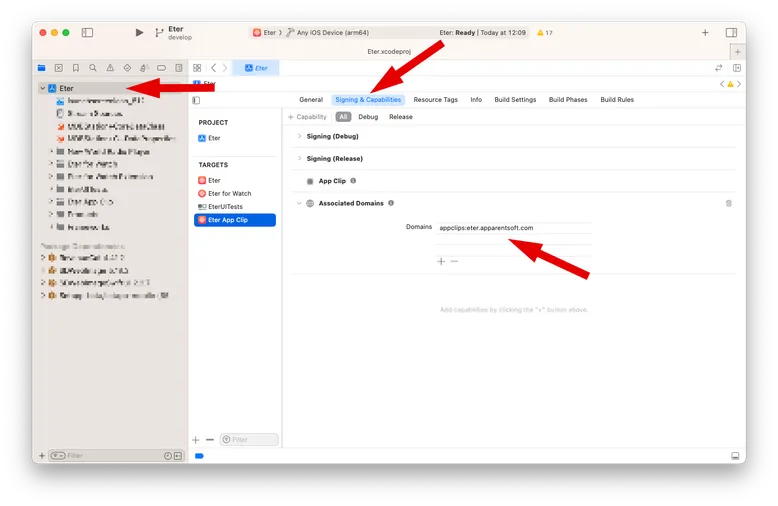The height and width of the screenshot is (506, 778).
Task: Jump to the previous issue
Action: pos(722,84)
